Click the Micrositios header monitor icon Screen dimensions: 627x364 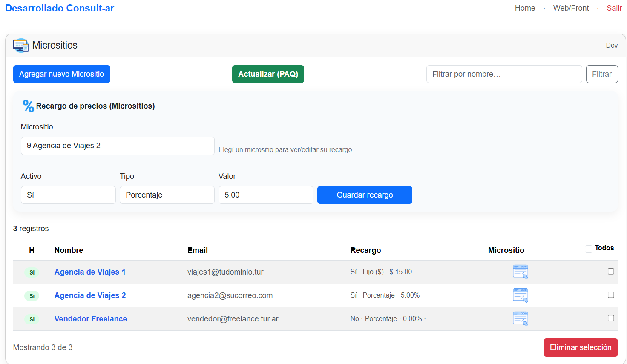click(x=20, y=46)
